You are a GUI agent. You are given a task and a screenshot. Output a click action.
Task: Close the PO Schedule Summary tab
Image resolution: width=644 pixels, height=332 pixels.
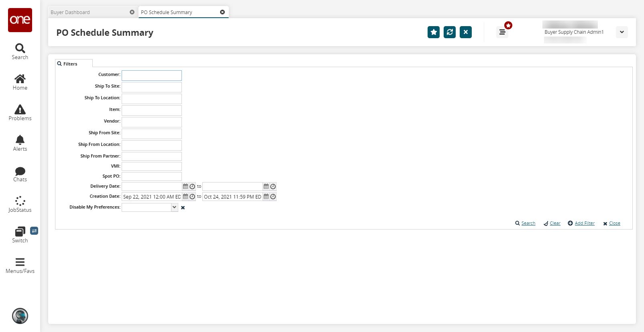coord(222,12)
